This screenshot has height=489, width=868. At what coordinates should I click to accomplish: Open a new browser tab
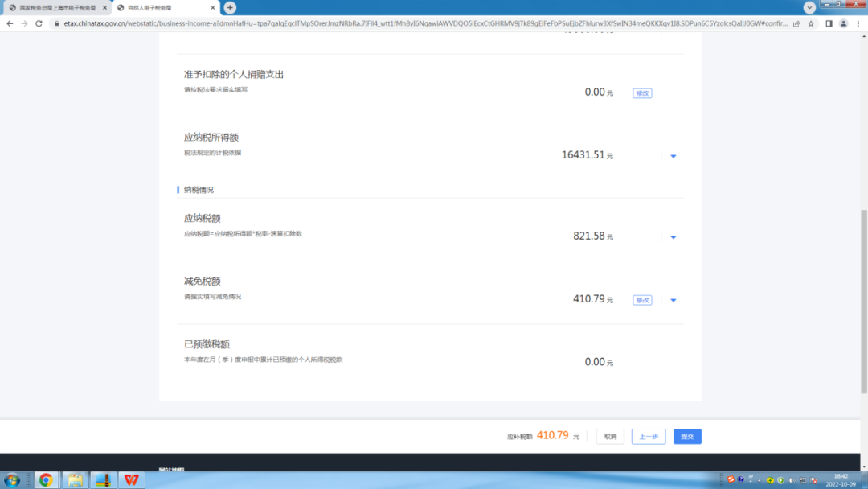point(230,8)
